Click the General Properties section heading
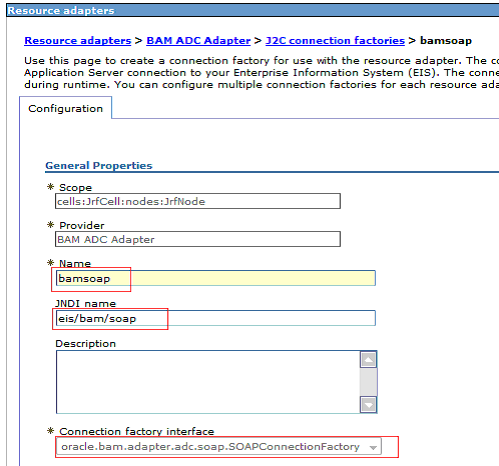499x466 pixels. click(x=99, y=166)
